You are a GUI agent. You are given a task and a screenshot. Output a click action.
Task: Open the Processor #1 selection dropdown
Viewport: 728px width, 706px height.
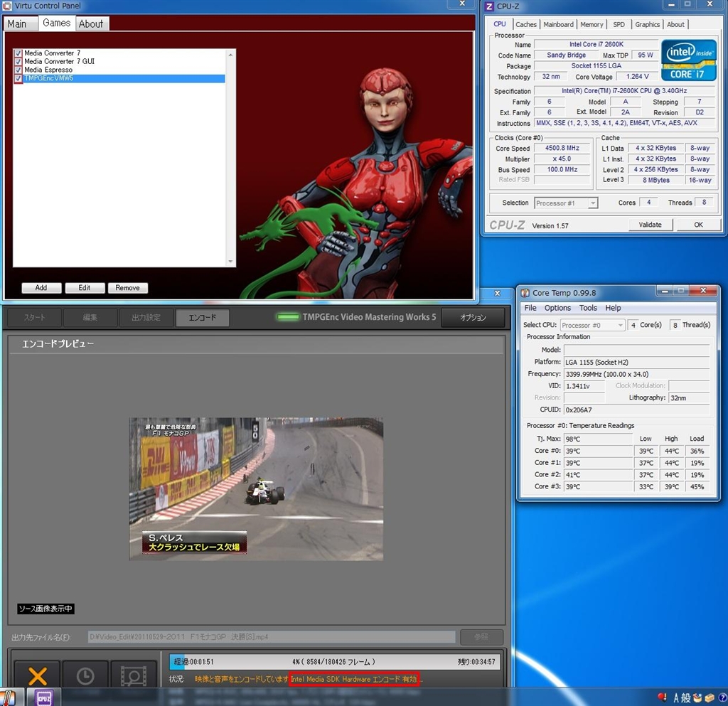(566, 203)
